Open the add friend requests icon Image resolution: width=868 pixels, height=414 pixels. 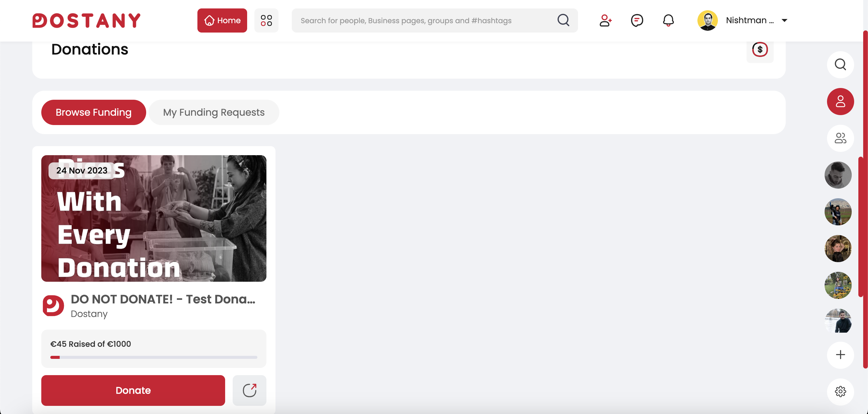click(605, 20)
